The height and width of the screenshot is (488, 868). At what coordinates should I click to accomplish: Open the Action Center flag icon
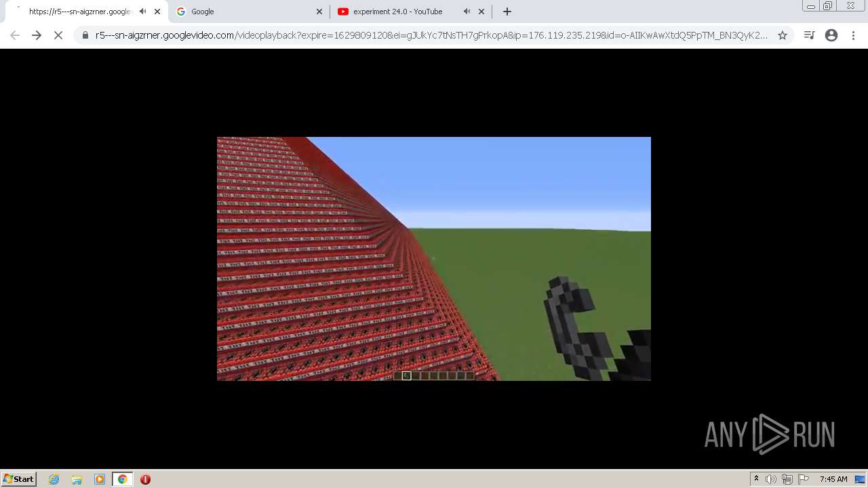coord(804,479)
